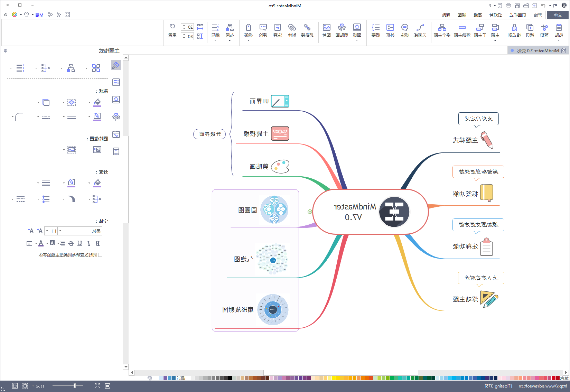Add a Summary (概要) bracket
The image size is (570, 392).
coord(375,30)
